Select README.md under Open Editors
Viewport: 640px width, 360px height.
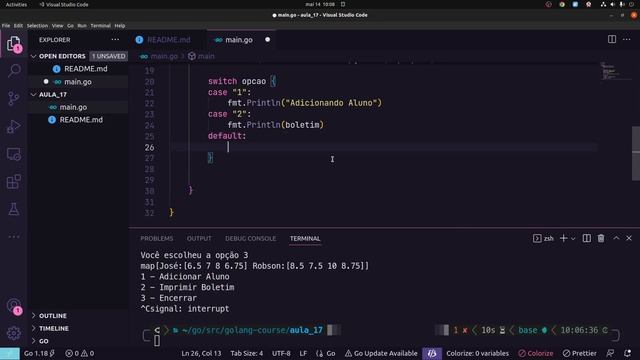(78, 69)
